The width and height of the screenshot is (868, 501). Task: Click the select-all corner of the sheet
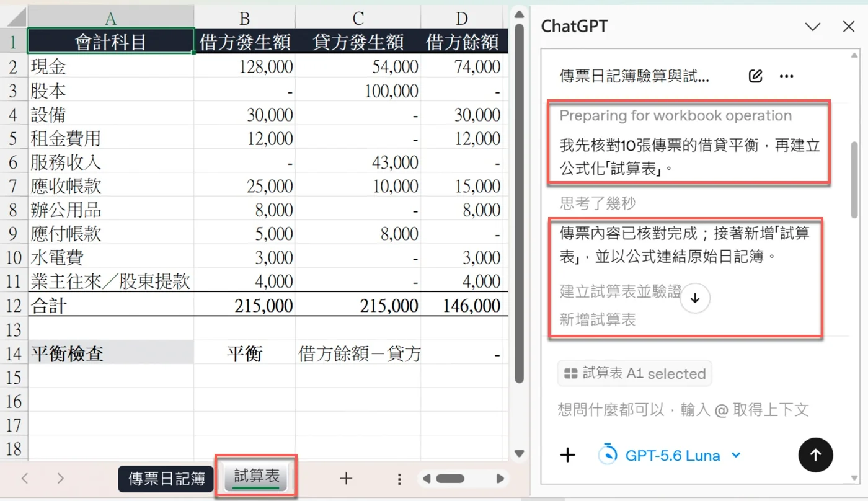click(14, 17)
